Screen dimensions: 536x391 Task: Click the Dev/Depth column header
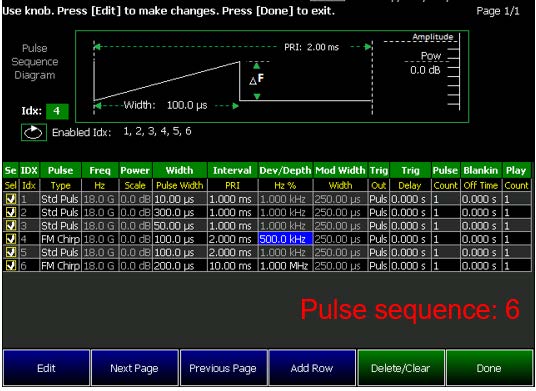coord(285,170)
